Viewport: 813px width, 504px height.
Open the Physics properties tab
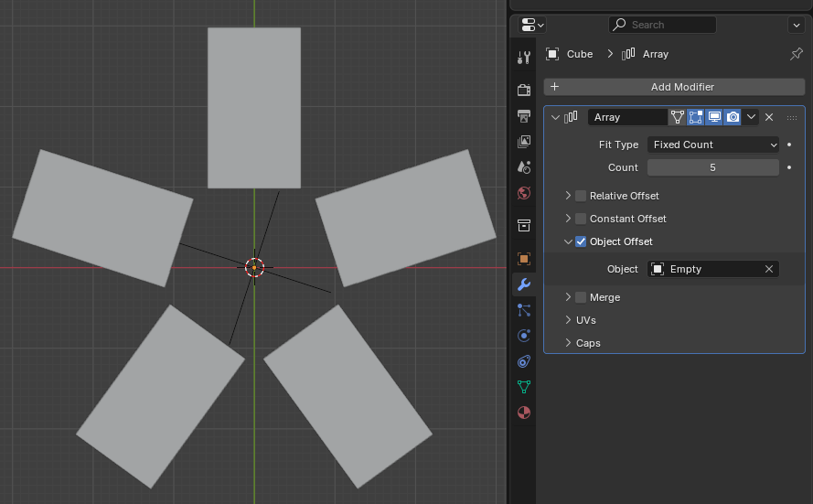click(523, 336)
